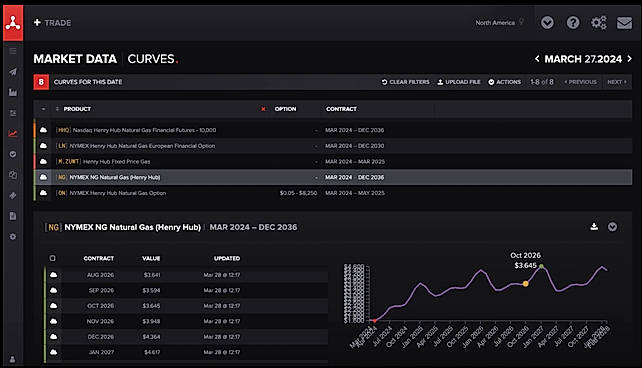Open the checkmark circle sidebar icon
The width and height of the screenshot is (642, 368).
click(x=13, y=154)
